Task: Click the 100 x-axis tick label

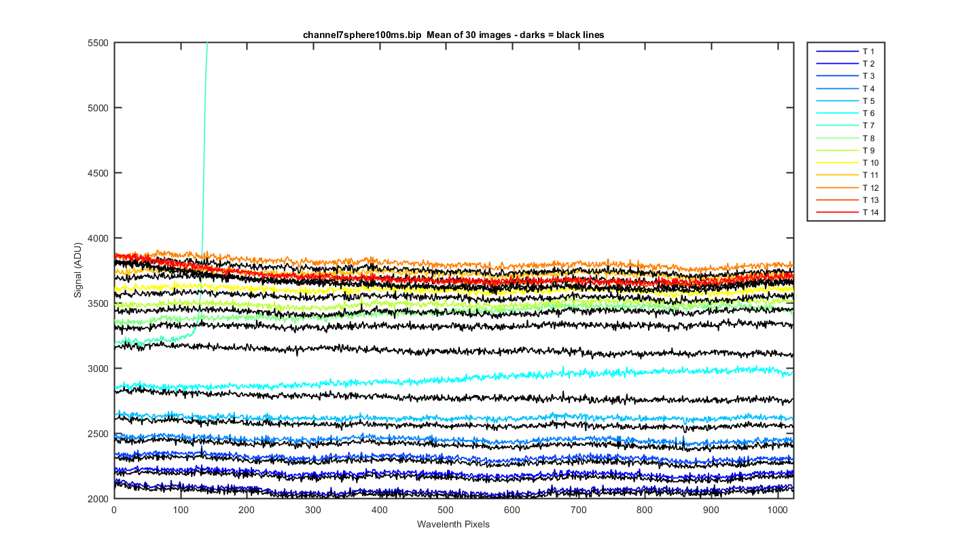Action: click(x=181, y=510)
